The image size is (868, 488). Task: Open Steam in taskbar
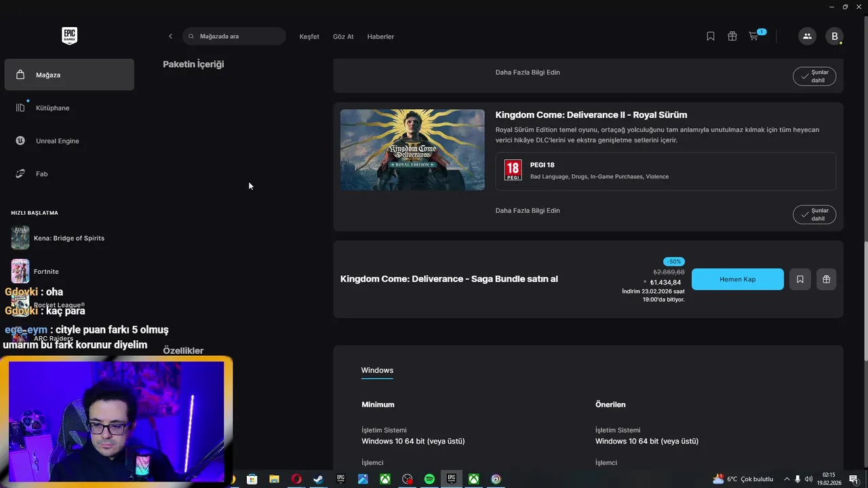pyautogui.click(x=318, y=479)
